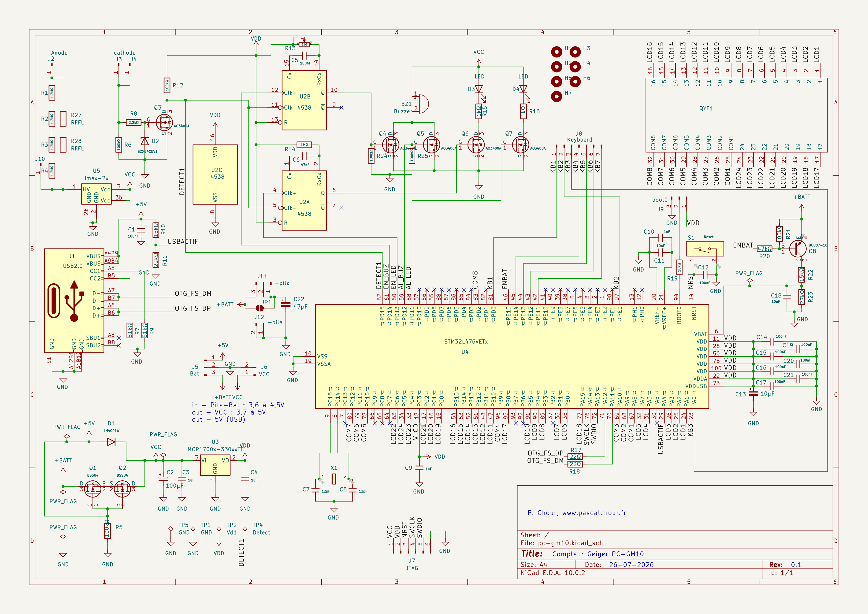The width and height of the screenshot is (868, 614).
Task: Select the 'cathode' label above J3
Action: [125, 53]
